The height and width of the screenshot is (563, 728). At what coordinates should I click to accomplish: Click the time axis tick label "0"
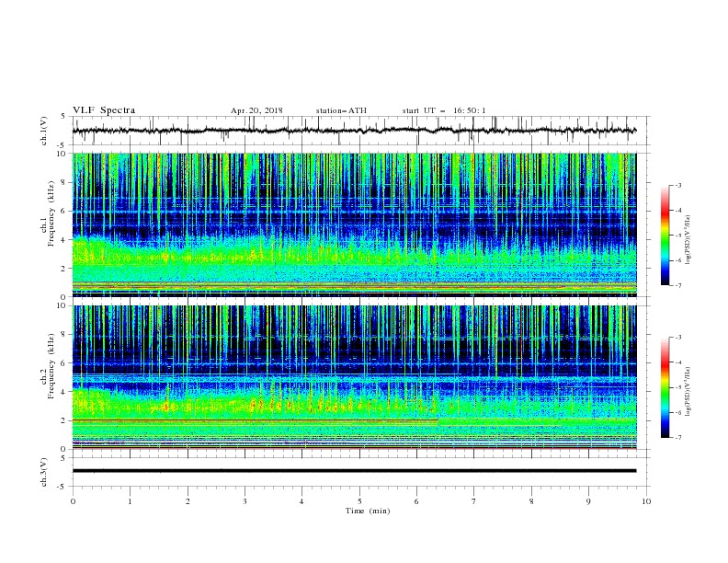(x=73, y=501)
